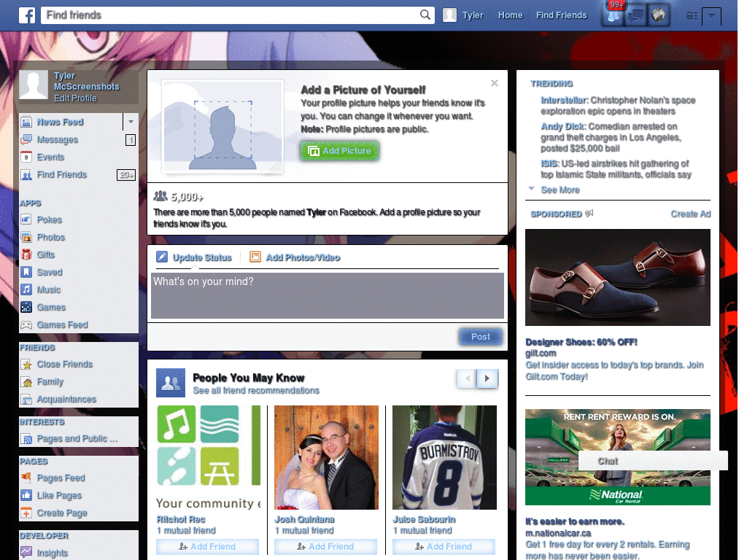Viewport: 747px width, 560px height.
Task: Open Juice Sabourin's name link
Action: (x=424, y=519)
